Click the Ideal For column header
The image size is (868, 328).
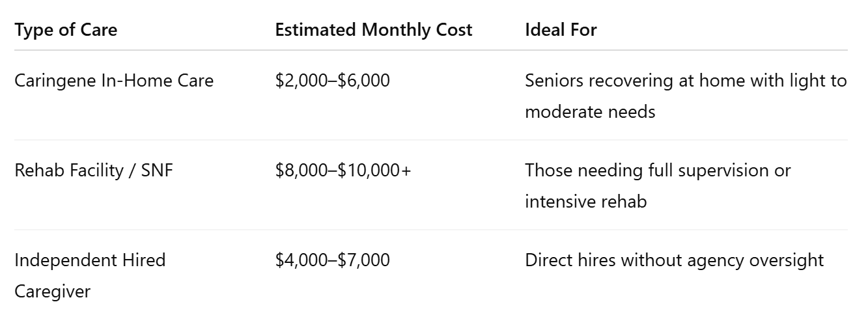[561, 30]
